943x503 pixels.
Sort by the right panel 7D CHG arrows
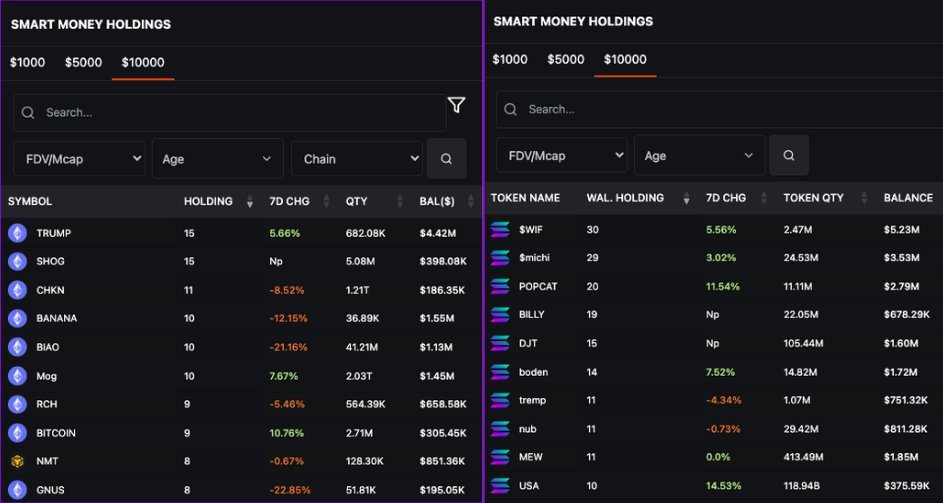(764, 198)
